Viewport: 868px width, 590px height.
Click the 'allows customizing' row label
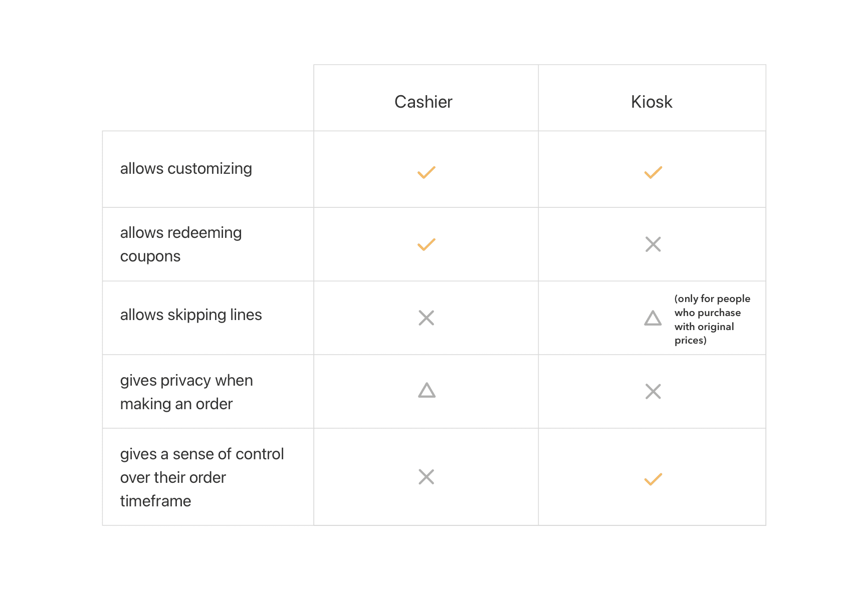186,169
